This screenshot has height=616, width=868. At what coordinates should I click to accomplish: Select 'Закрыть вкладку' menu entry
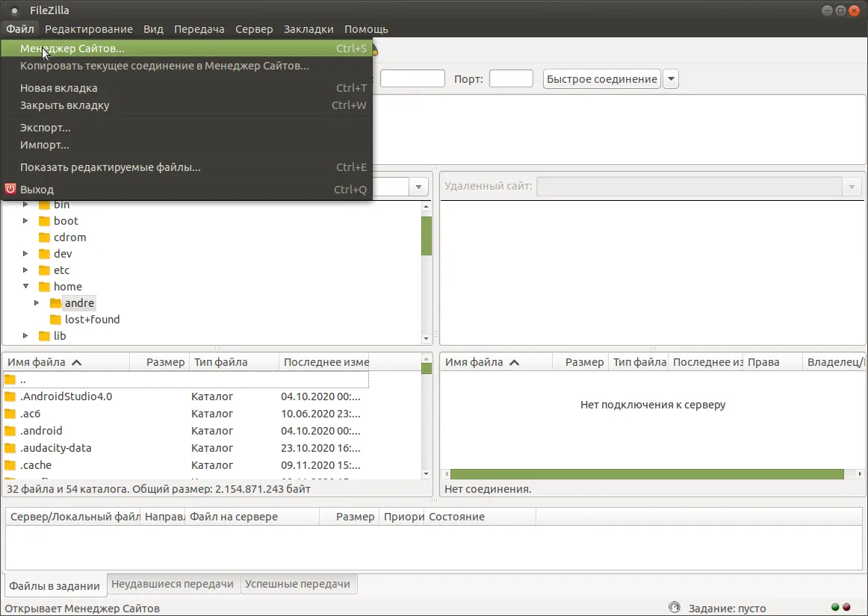coord(187,105)
